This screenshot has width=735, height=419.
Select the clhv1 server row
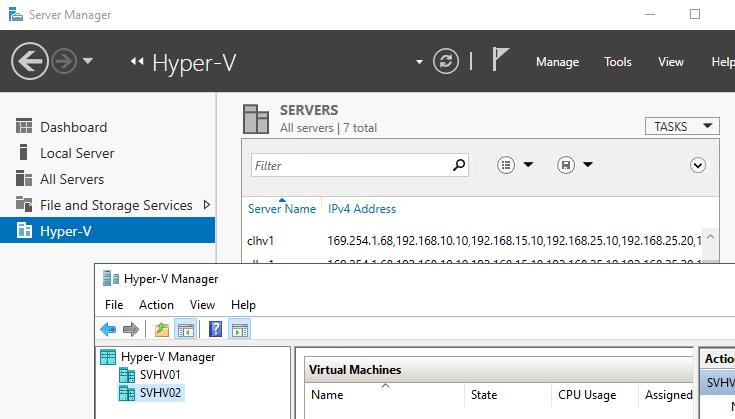click(473, 241)
